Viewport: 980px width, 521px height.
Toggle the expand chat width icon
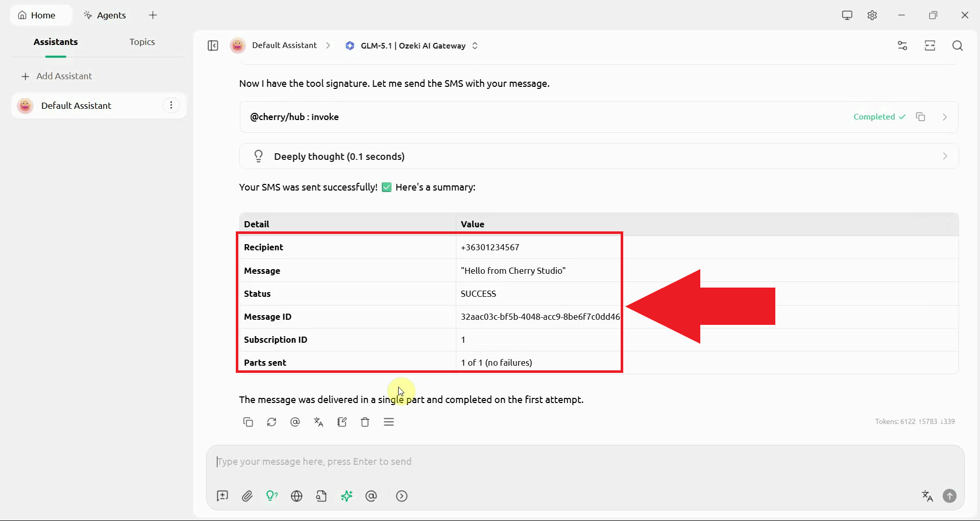[x=930, y=45]
